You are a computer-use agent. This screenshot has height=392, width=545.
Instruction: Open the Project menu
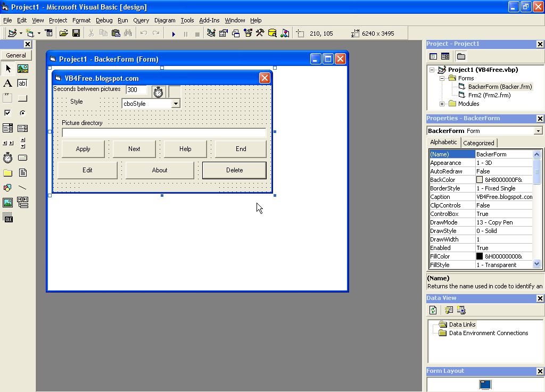(x=57, y=20)
